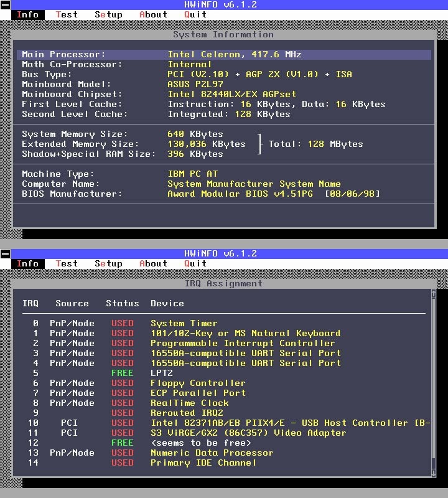
Task: Select IRQ 2 Programmable Interrupt Controller row
Action: tap(224, 344)
